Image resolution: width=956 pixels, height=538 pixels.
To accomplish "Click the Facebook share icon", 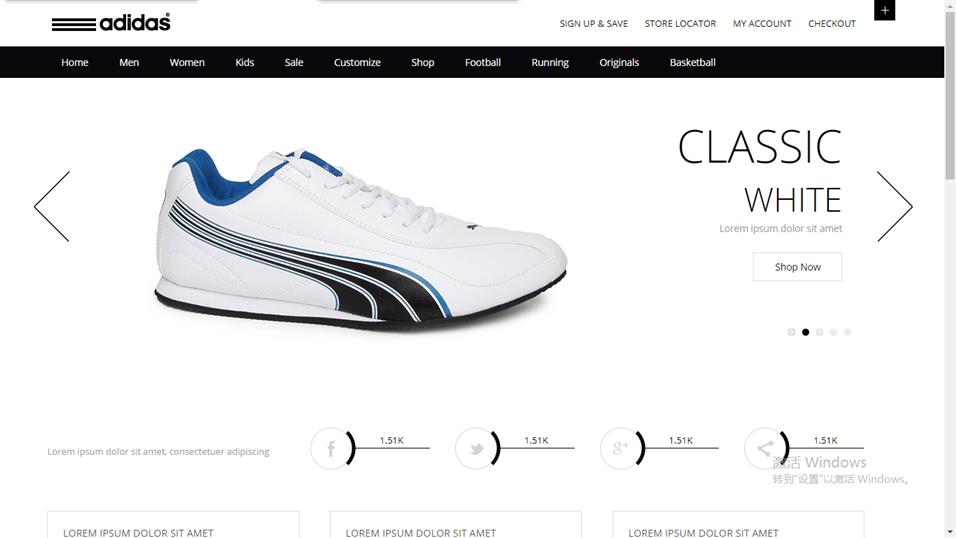I will tap(330, 448).
